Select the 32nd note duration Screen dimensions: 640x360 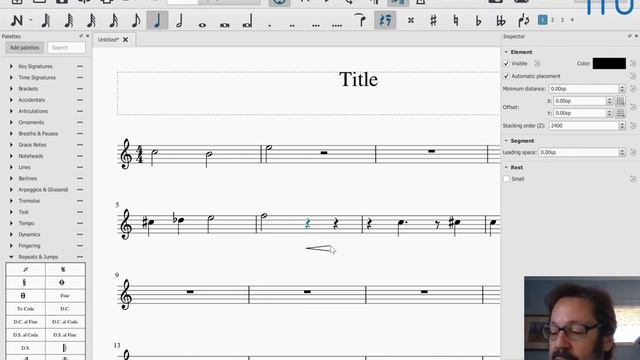[91, 20]
